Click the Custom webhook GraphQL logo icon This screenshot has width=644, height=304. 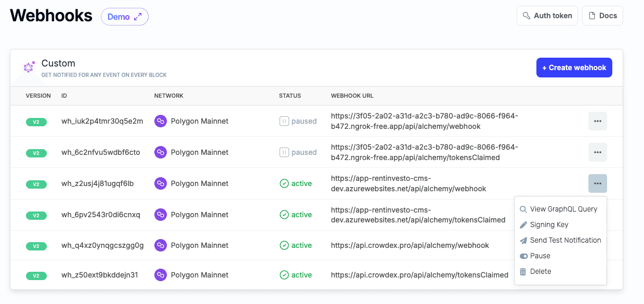pos(29,67)
